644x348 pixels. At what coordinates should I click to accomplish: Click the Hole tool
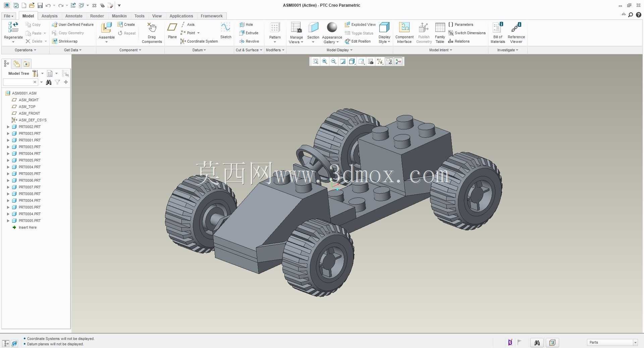click(247, 24)
